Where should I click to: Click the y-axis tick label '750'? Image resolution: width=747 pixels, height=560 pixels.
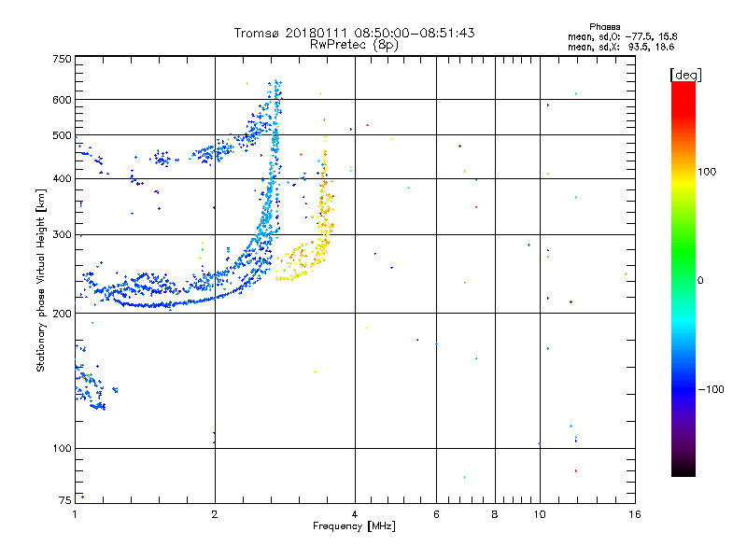tap(62, 60)
